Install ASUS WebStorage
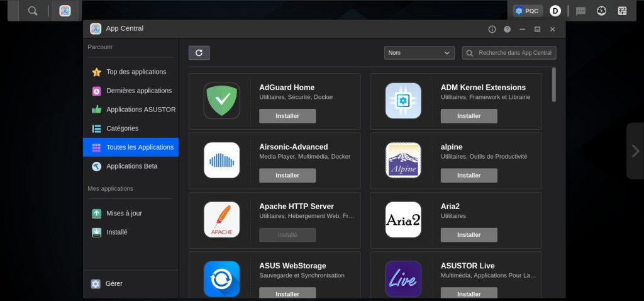Viewport: 644px width, 301px height. coord(287,293)
